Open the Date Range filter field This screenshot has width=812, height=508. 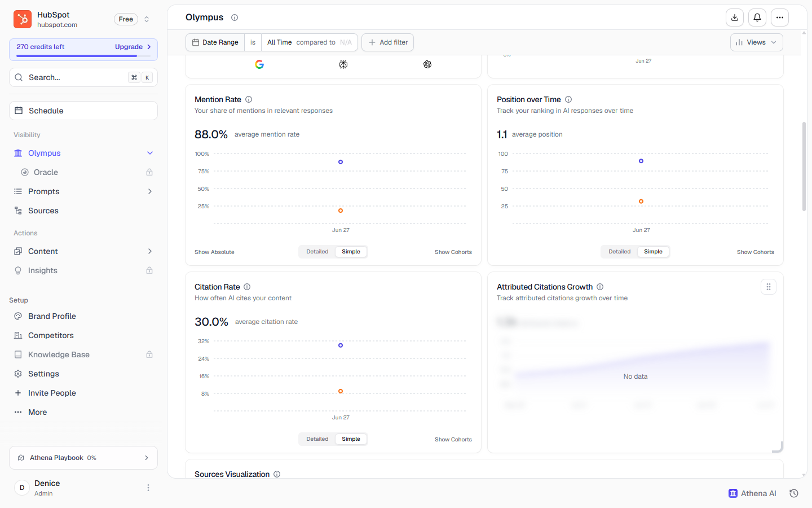pyautogui.click(x=215, y=42)
